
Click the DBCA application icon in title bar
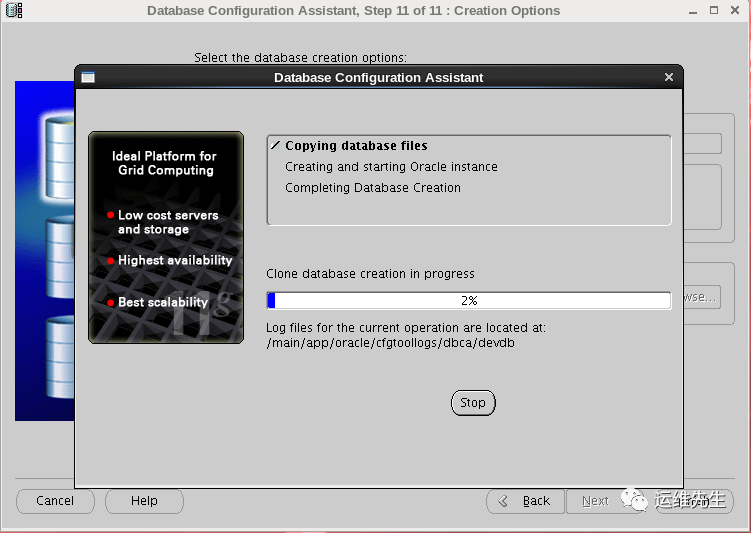[x=14, y=10]
